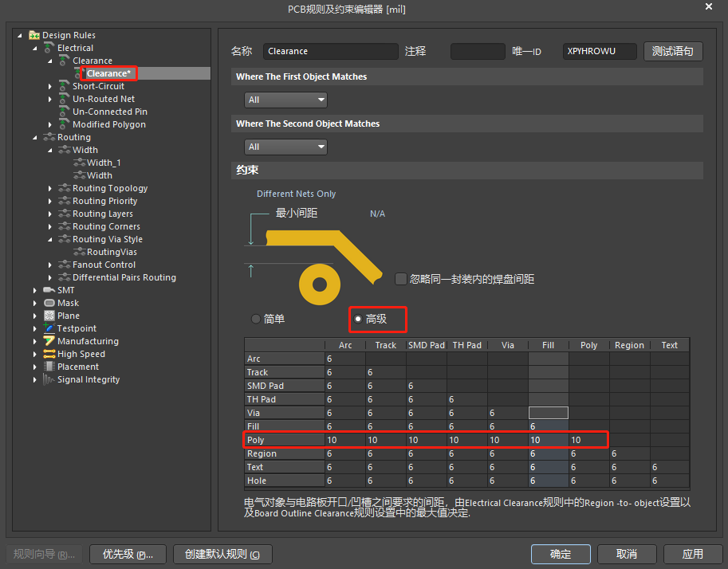Click the Un-Connected Pin rule icon
Screen dimensions: 728x569
pyautogui.click(x=64, y=112)
